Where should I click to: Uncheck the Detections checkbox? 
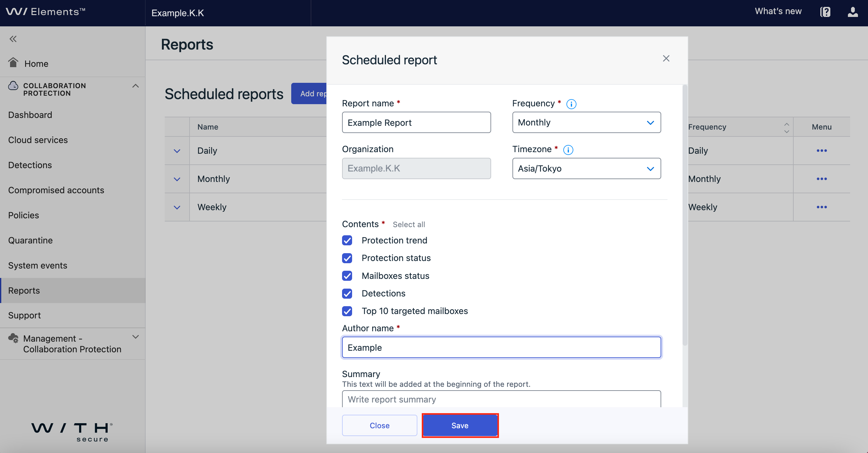tap(347, 294)
